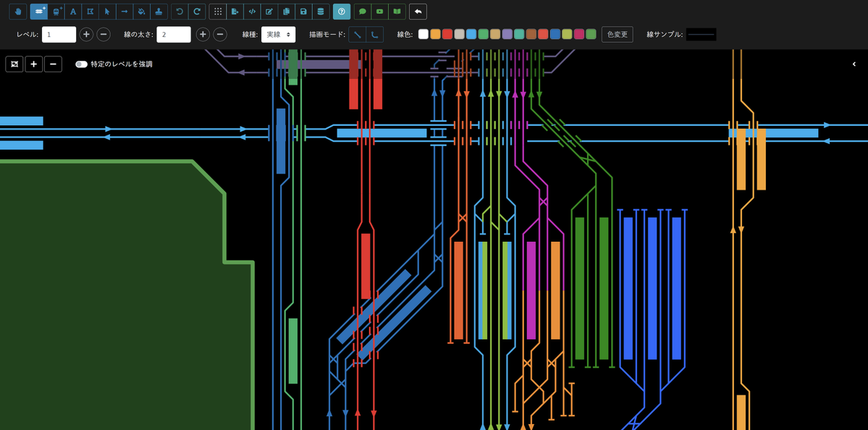Pick the teal line color swatch
The height and width of the screenshot is (430, 868).
click(518, 34)
